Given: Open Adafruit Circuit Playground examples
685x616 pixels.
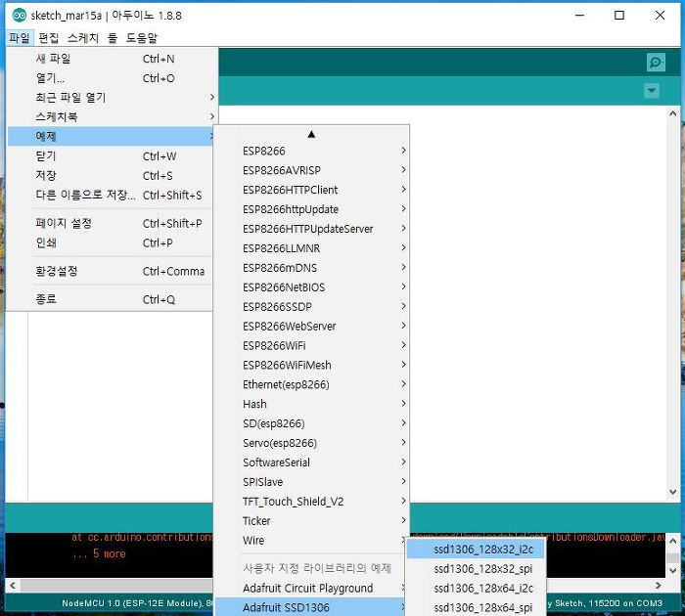Looking at the screenshot, I should coord(311,588).
